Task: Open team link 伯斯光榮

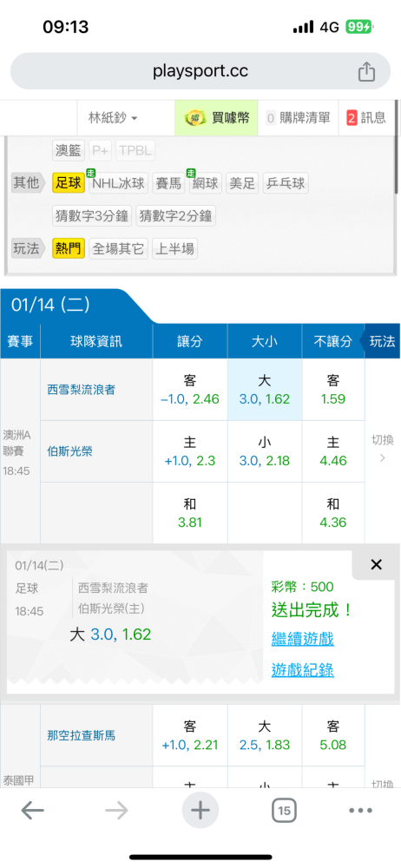Action: coord(69,451)
